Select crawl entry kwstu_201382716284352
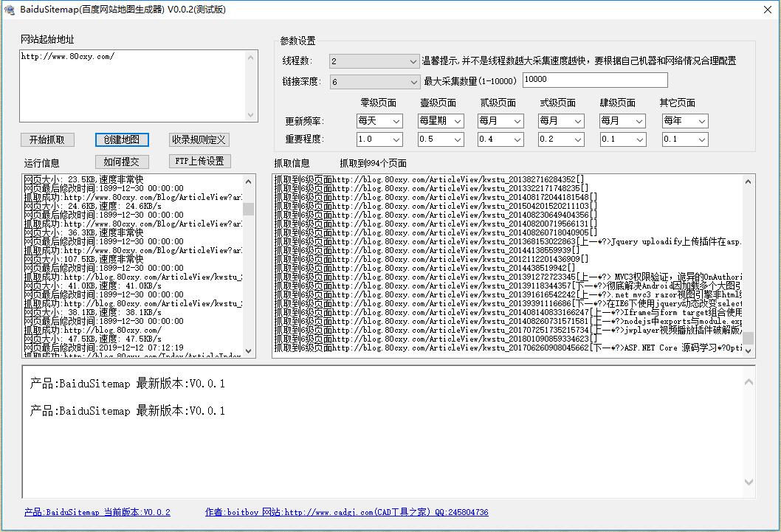The height and width of the screenshot is (532, 781). [430, 179]
